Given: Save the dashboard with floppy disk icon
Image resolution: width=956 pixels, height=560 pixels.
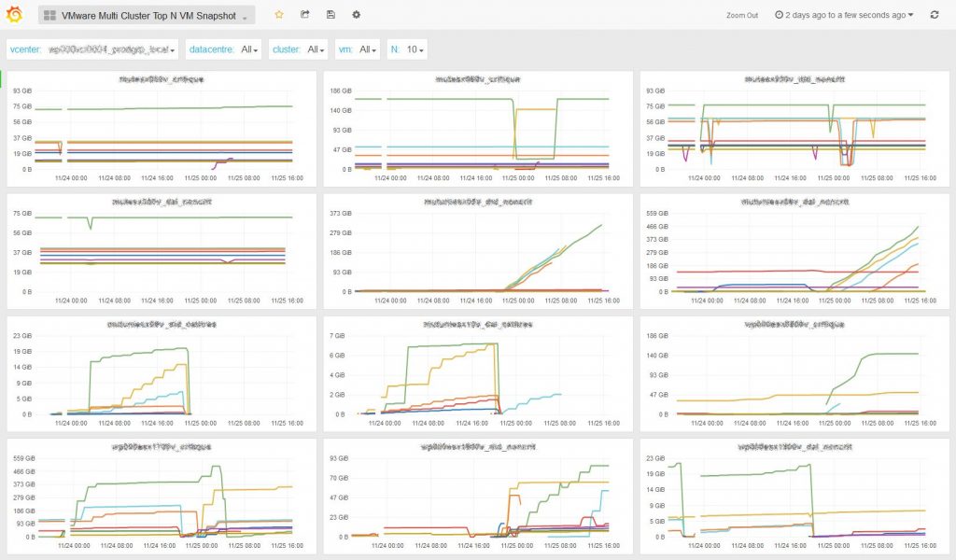Looking at the screenshot, I should [330, 15].
